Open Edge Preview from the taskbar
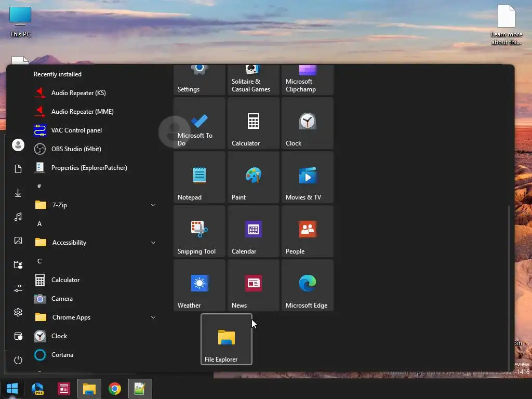 tap(37, 389)
